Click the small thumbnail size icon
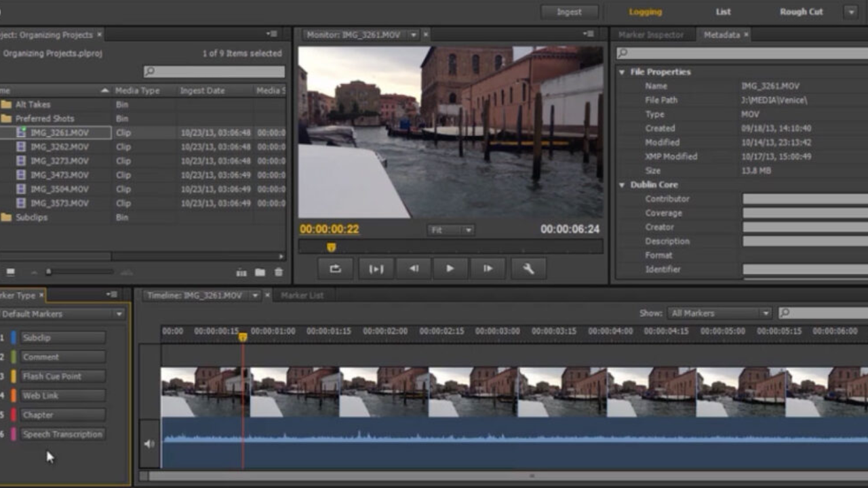 click(33, 272)
